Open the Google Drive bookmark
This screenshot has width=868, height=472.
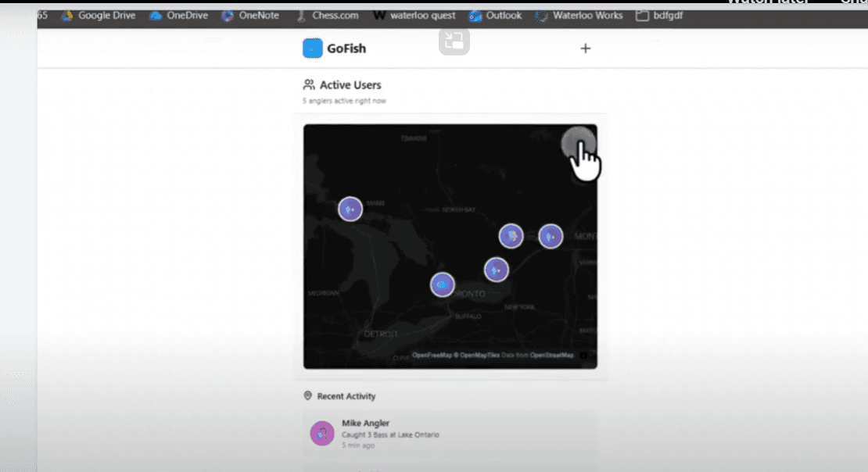click(99, 15)
